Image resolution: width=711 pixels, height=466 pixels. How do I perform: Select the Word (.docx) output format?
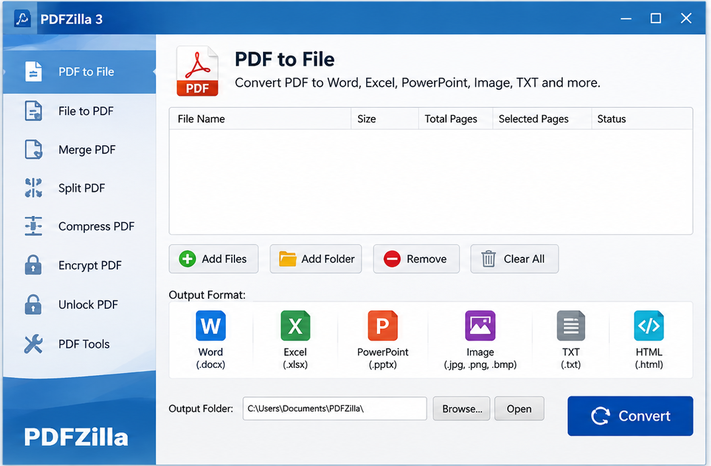(210, 340)
